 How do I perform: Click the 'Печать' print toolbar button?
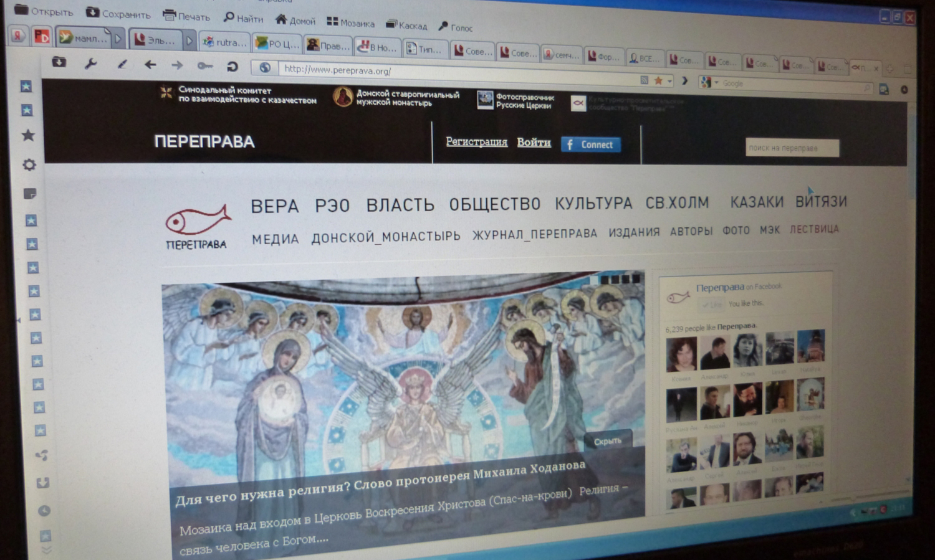point(186,16)
